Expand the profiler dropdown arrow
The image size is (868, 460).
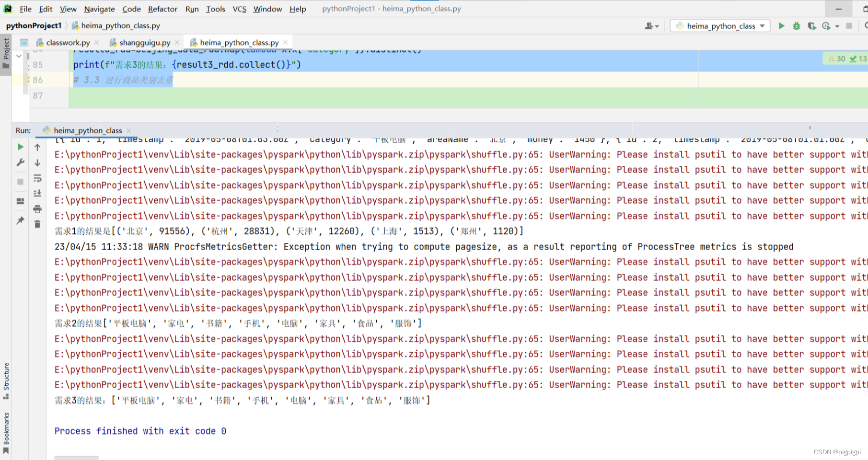(x=837, y=26)
